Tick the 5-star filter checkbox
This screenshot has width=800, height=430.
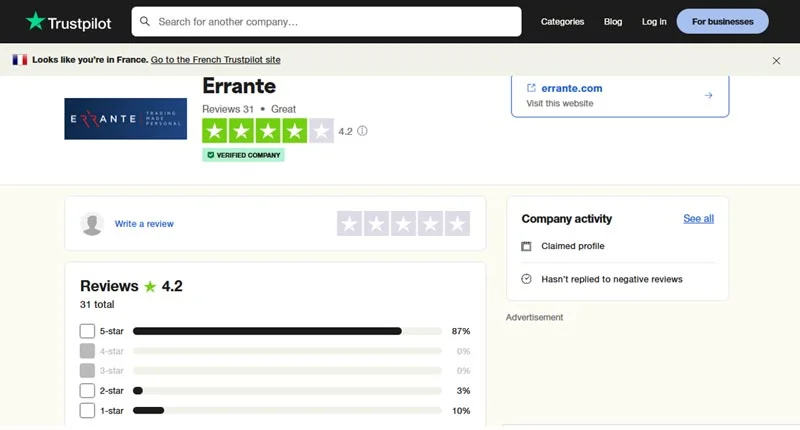(x=87, y=331)
